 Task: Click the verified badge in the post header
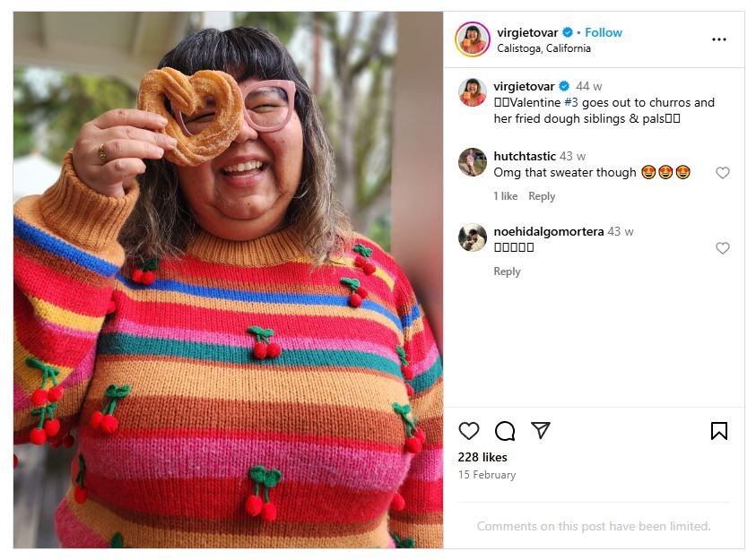(x=568, y=32)
